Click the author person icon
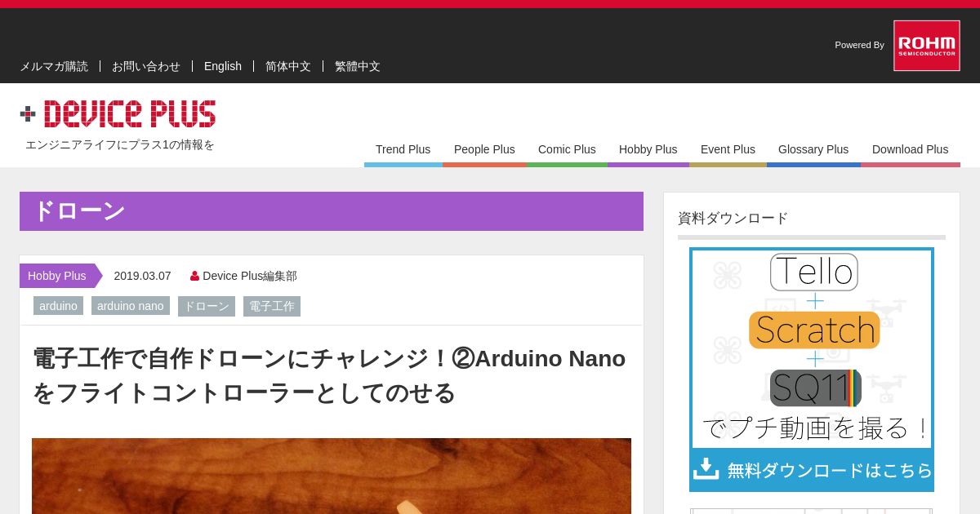The width and height of the screenshot is (980, 514). [x=194, y=276]
